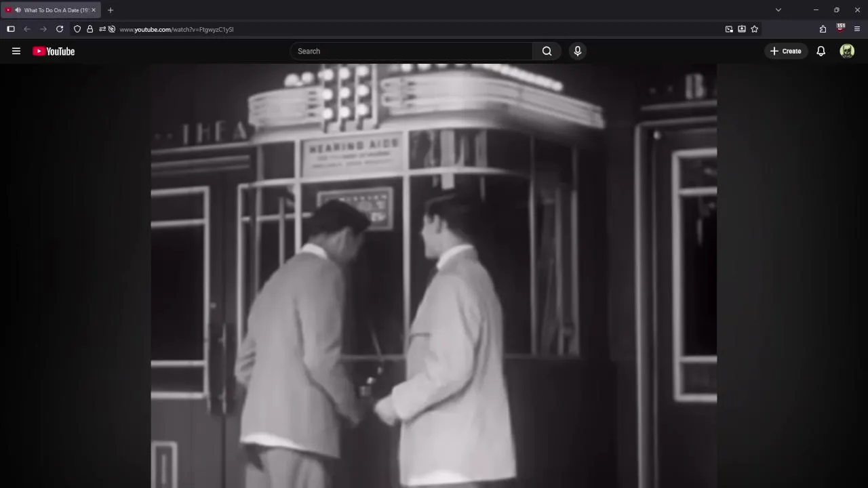Open the account avatar menu

coord(847,51)
